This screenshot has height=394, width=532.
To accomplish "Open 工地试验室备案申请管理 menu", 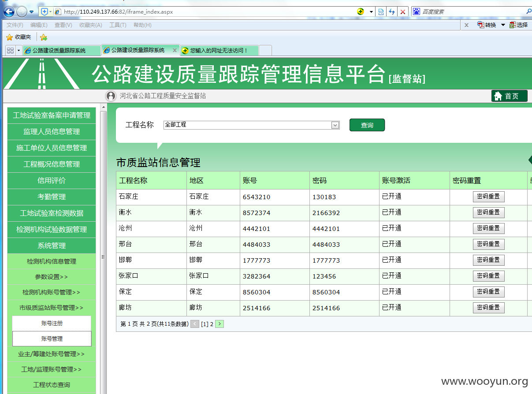I will click(x=52, y=115).
